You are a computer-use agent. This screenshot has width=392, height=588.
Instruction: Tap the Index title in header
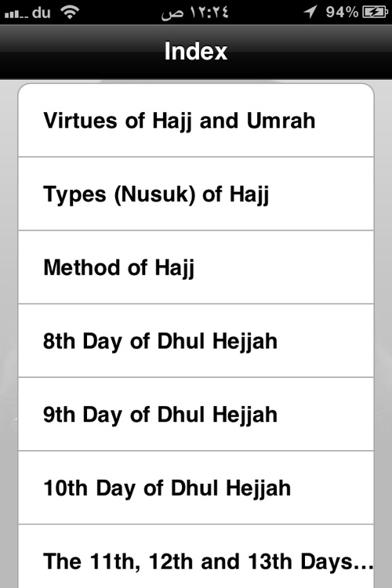[x=196, y=51]
